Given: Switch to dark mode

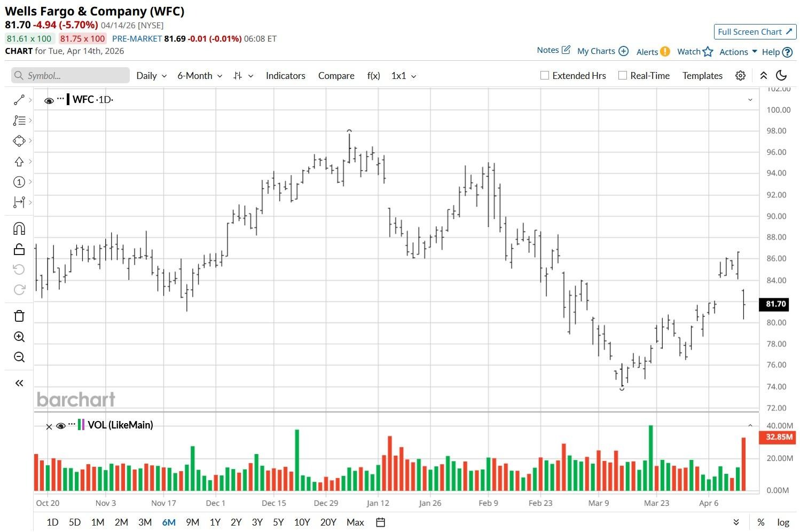Looking at the screenshot, I should click(781, 75).
